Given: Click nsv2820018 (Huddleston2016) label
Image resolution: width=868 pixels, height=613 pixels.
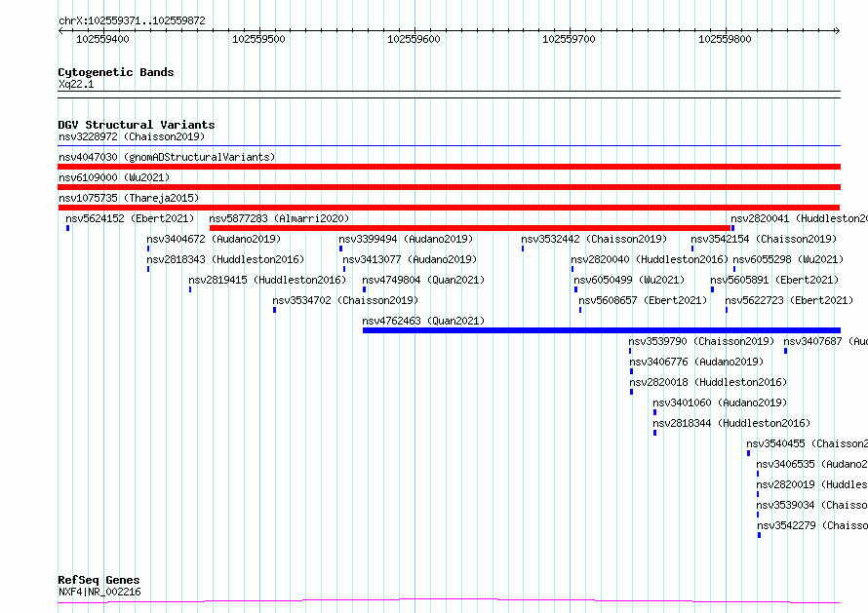Looking at the screenshot, I should (708, 382).
